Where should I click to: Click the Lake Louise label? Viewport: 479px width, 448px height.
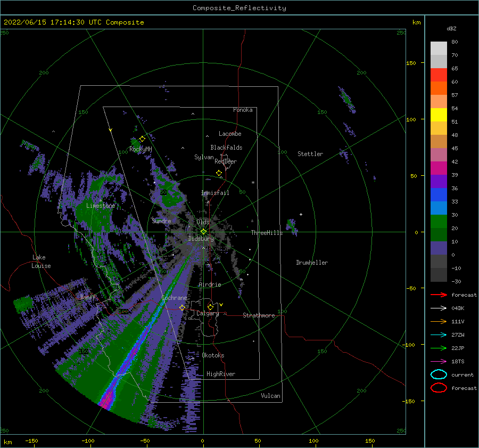(41, 262)
